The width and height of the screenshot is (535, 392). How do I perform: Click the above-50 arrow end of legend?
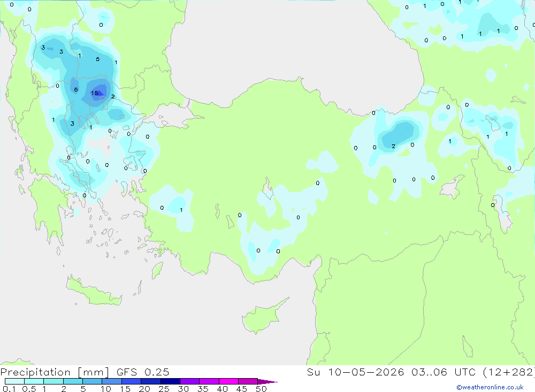point(267,382)
